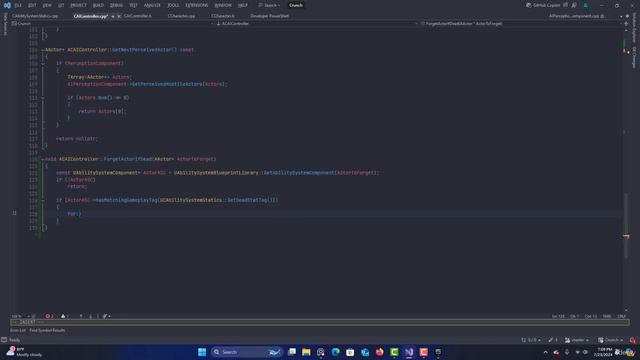The height and width of the screenshot is (360, 640).
Task: Open Firefox from the taskbar
Action: [380, 352]
